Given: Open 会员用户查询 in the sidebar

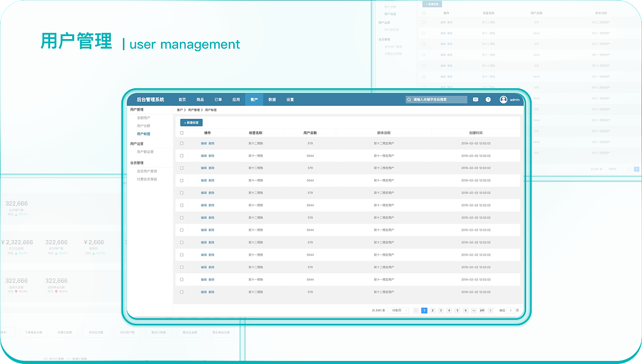Looking at the screenshot, I should coord(147,171).
